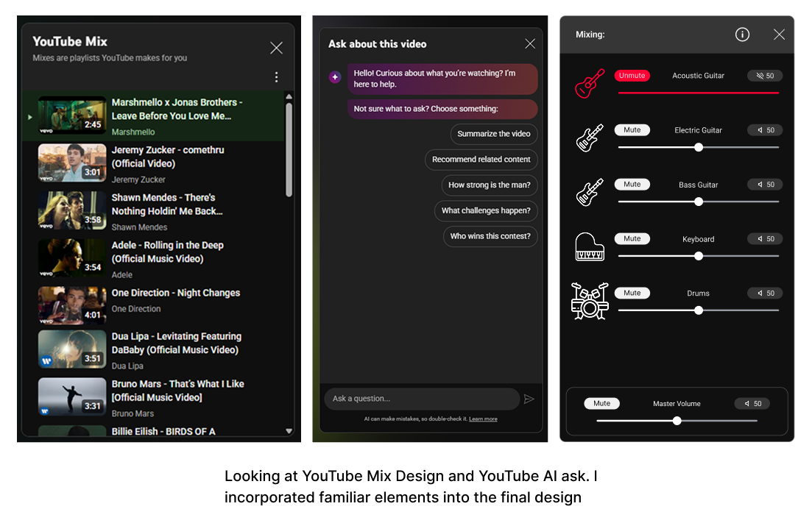Click the playlist scroll down arrow
This screenshot has height=523, width=812.
(289, 431)
